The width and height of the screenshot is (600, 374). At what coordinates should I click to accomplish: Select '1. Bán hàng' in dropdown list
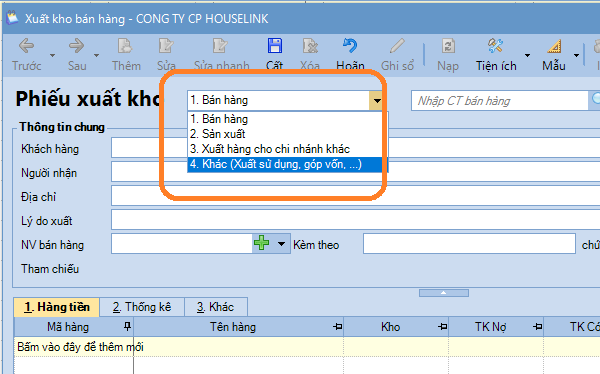[x=288, y=119]
